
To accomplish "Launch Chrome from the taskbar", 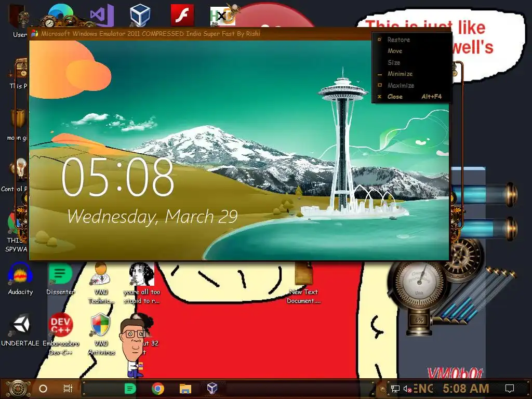I will (x=158, y=389).
